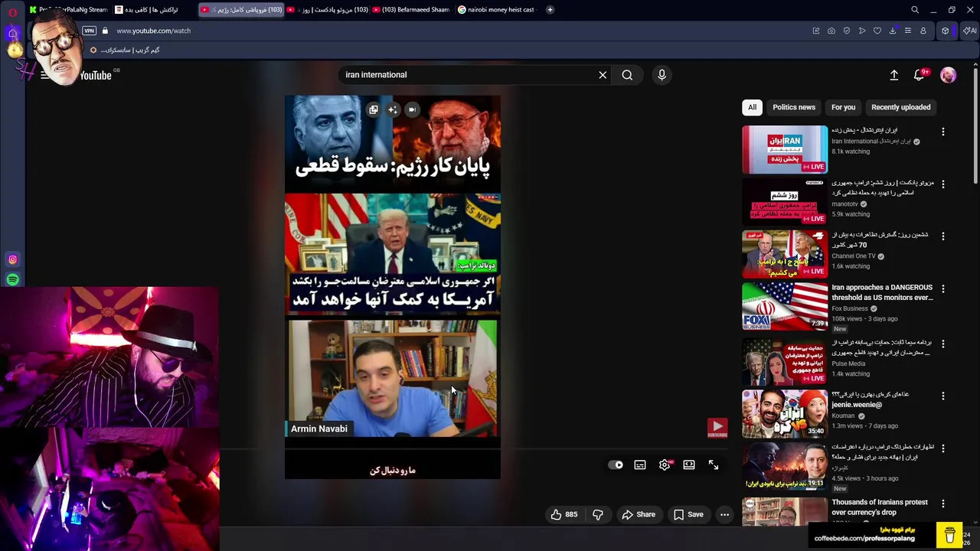980x551 pixels.
Task: Open the 'گیم گریپ' bookmark
Action: tap(125, 50)
